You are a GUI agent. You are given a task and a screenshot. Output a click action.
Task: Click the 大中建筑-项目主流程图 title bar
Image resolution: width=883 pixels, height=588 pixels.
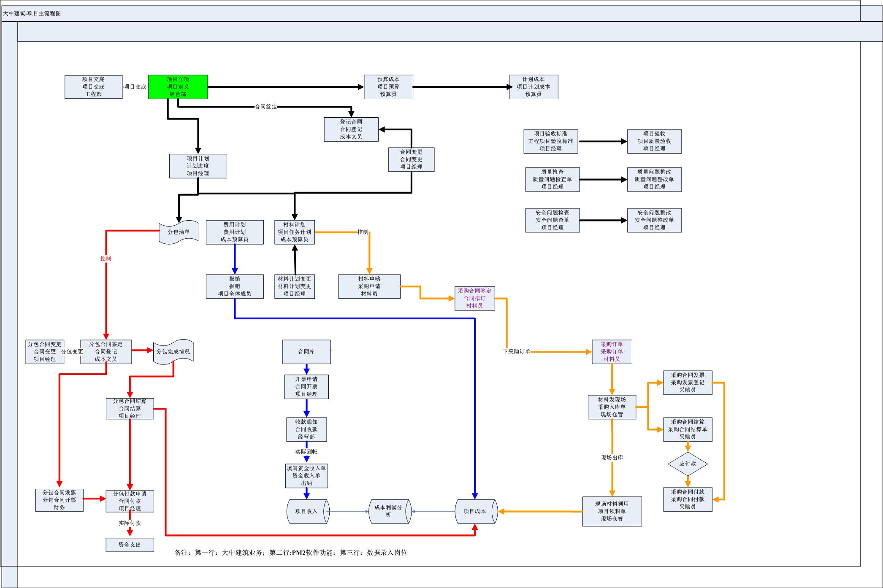pyautogui.click(x=32, y=13)
